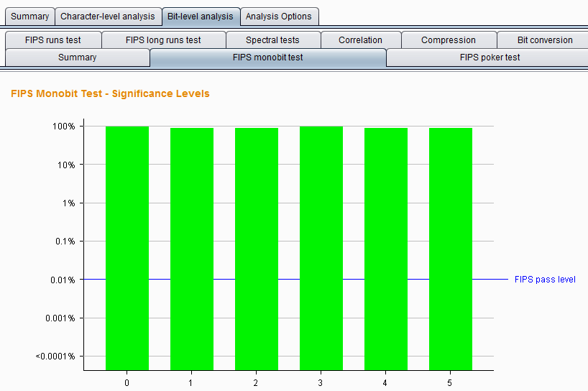Show the FIPS runs test tab
The height and width of the screenshot is (391, 588).
52,40
